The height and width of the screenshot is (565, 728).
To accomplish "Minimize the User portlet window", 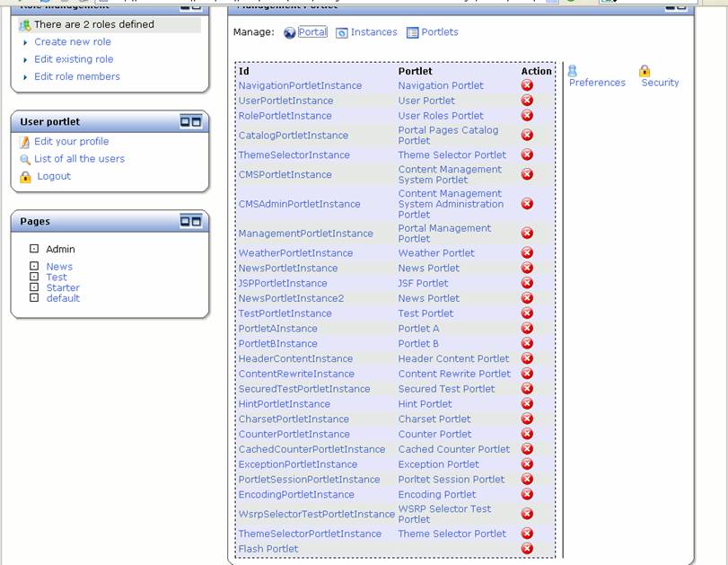I will coord(185,122).
